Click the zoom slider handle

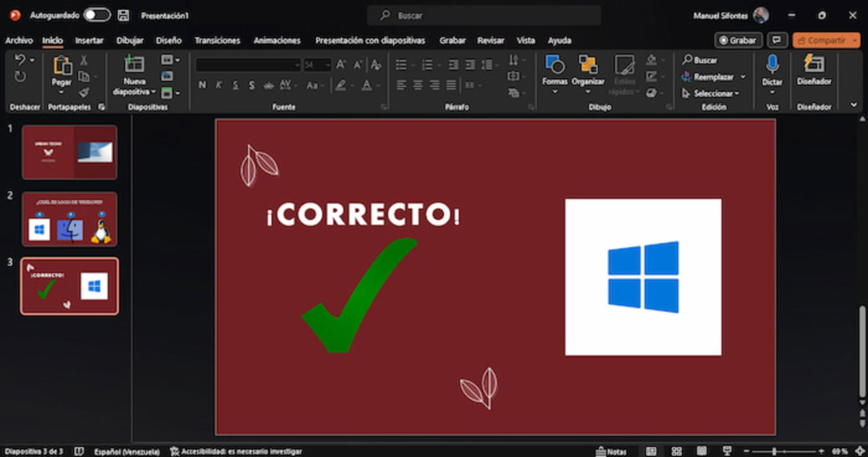click(774, 451)
